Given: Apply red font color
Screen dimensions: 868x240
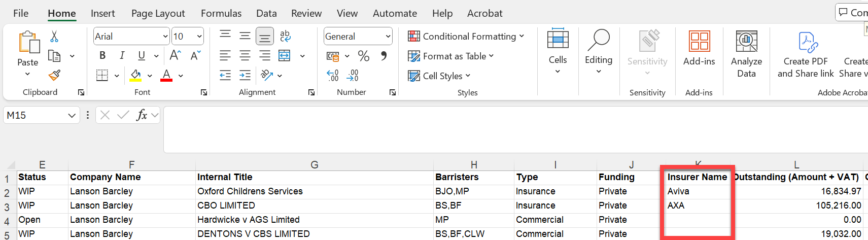Looking at the screenshot, I should pos(166,76).
